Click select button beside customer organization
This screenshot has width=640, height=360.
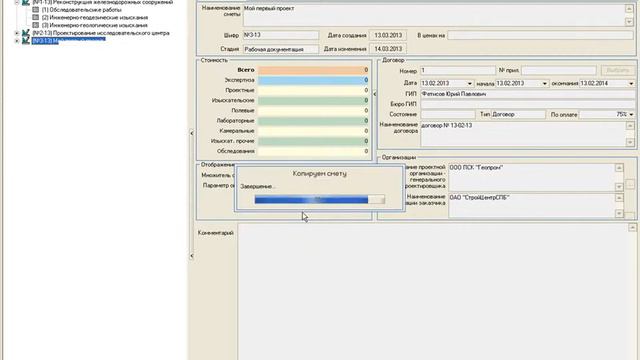point(630,215)
